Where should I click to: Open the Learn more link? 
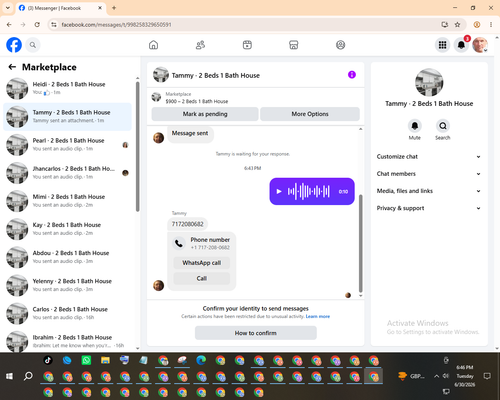(318, 316)
